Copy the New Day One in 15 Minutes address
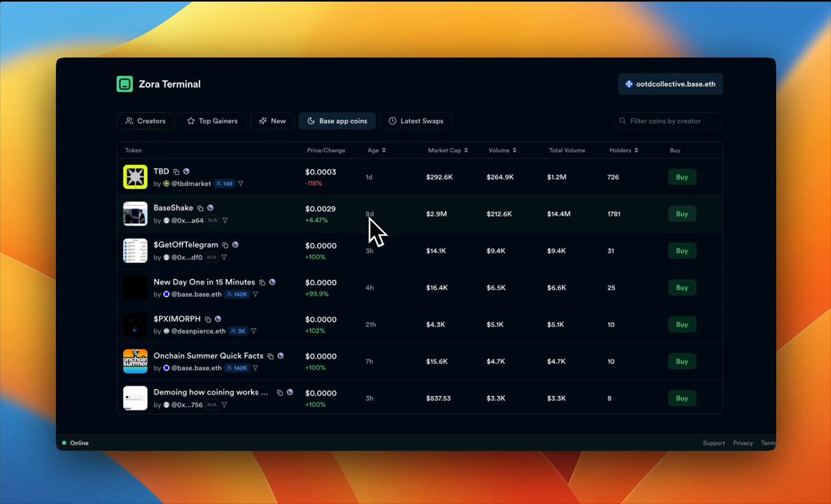Image resolution: width=831 pixels, height=504 pixels. (262, 282)
